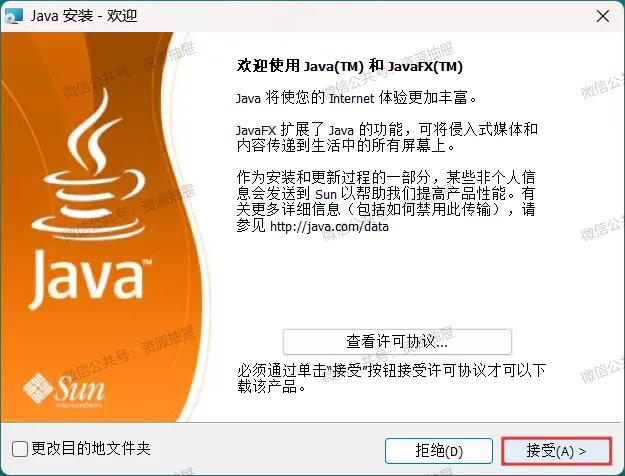Click the http://java.com/data URL text

point(329,226)
